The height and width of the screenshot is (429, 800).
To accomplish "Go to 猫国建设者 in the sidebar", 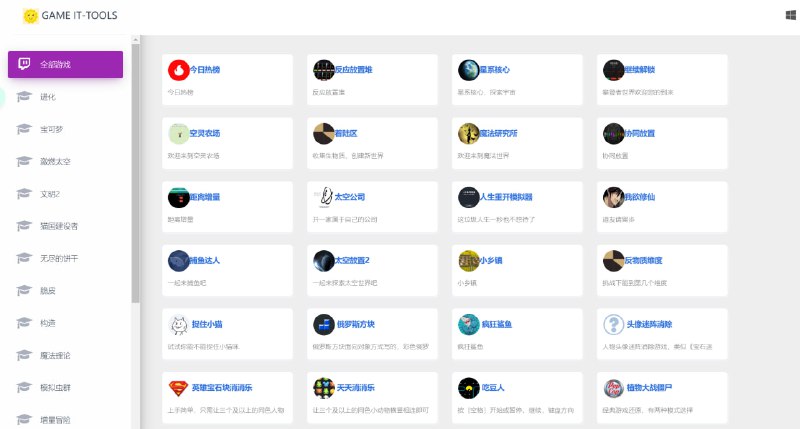I will coord(58,226).
